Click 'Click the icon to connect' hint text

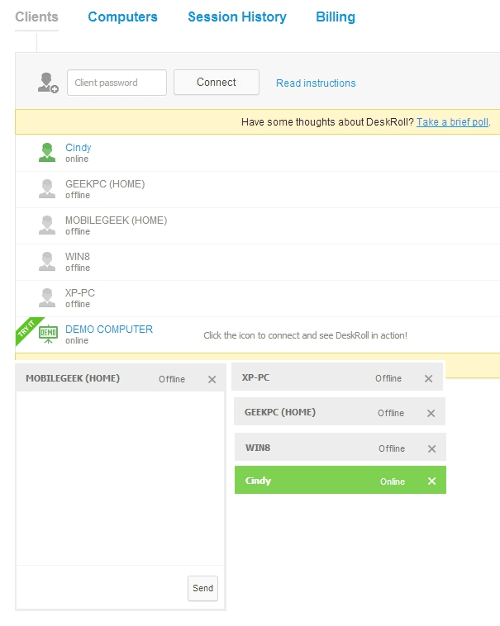pyautogui.click(x=306, y=335)
